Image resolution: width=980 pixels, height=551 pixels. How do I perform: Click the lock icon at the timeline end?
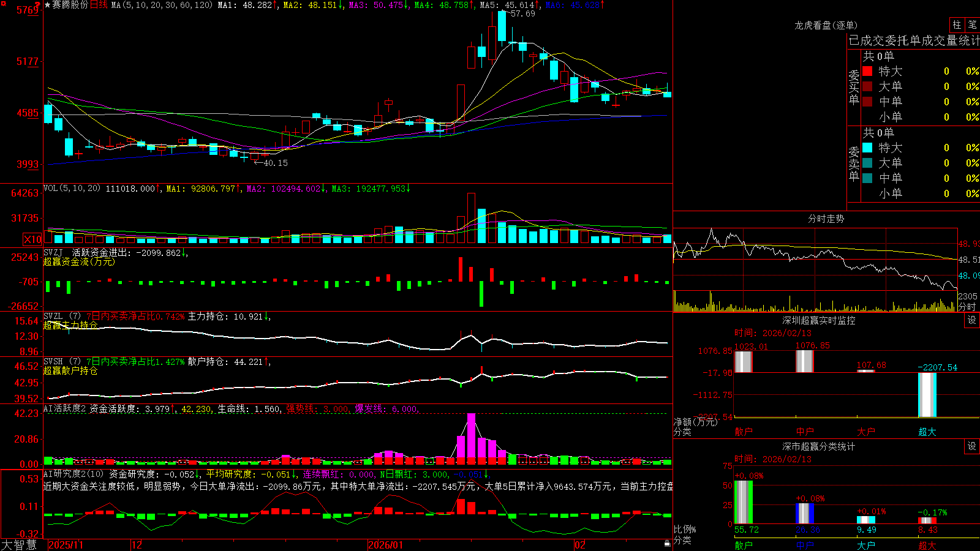click(667, 544)
